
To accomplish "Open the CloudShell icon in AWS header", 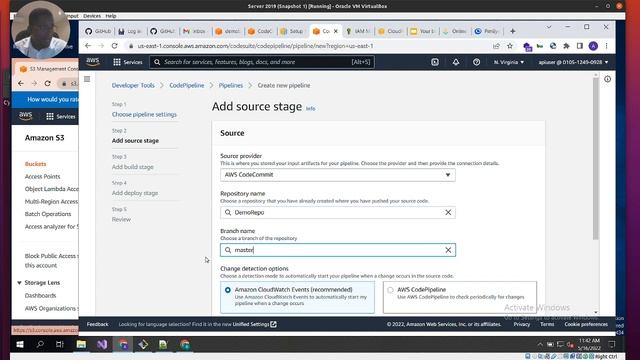I will [x=435, y=62].
